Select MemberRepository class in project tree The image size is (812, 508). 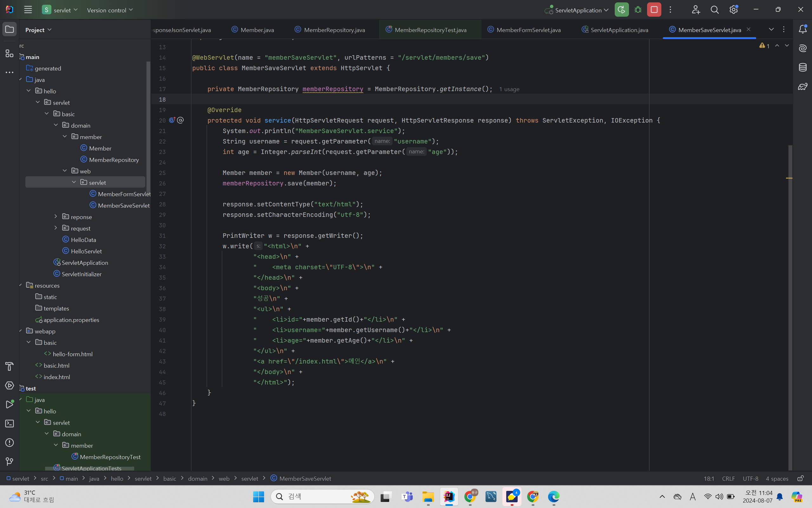pyautogui.click(x=110, y=160)
